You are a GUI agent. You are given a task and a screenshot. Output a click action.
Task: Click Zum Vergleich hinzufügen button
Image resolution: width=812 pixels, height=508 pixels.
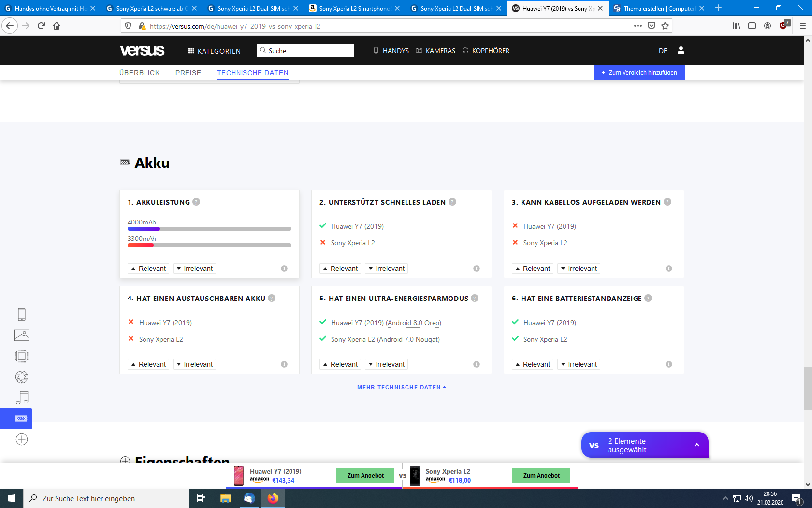tap(639, 73)
